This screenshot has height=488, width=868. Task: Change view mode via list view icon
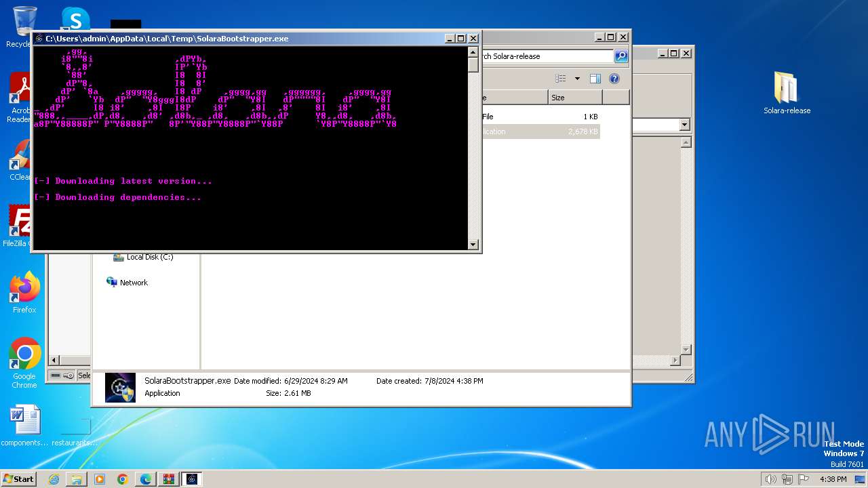click(561, 79)
